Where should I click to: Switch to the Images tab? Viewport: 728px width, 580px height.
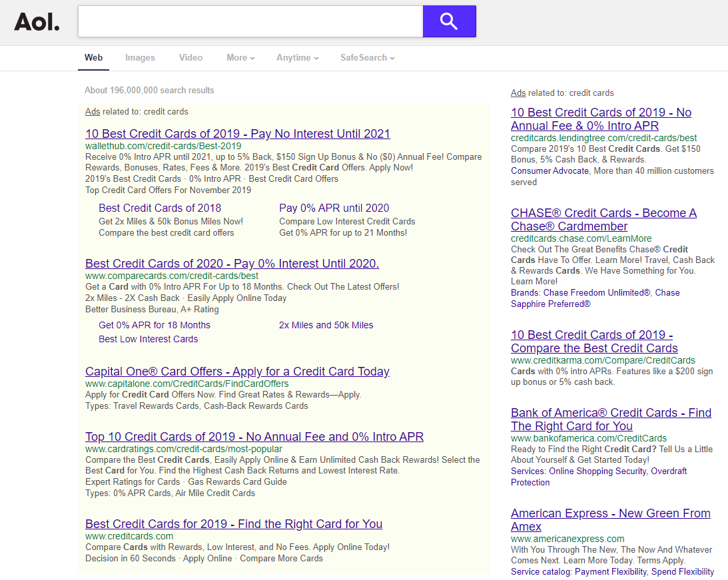pyautogui.click(x=140, y=58)
